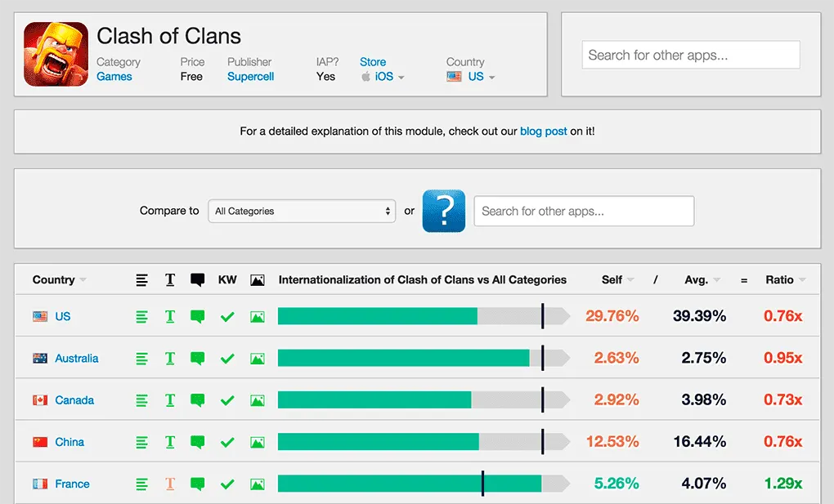Click the US row description icon
The image size is (834, 504).
click(x=141, y=317)
